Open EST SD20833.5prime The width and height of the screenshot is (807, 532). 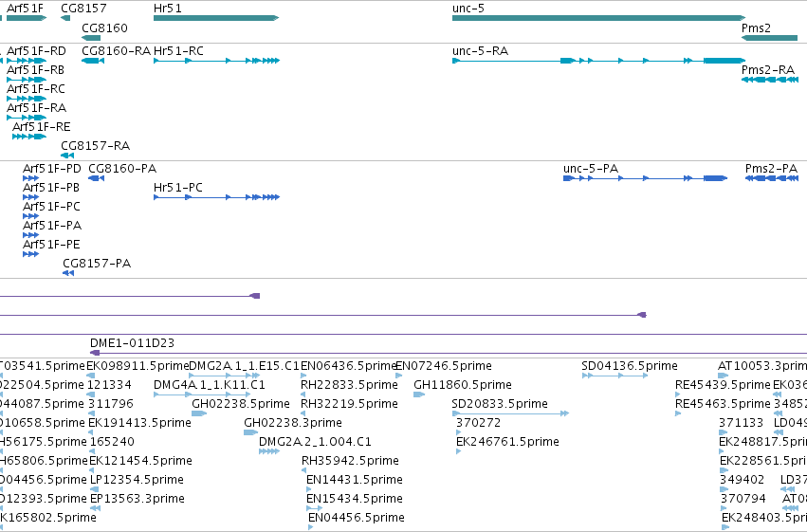tap(499, 404)
